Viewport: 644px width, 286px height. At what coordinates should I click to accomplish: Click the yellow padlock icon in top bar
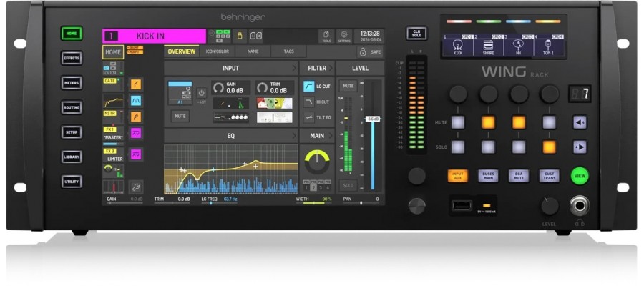pyautogui.click(x=240, y=36)
